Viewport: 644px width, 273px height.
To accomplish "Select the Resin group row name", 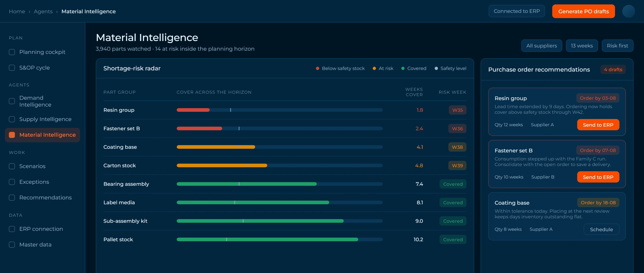I will 119,110.
